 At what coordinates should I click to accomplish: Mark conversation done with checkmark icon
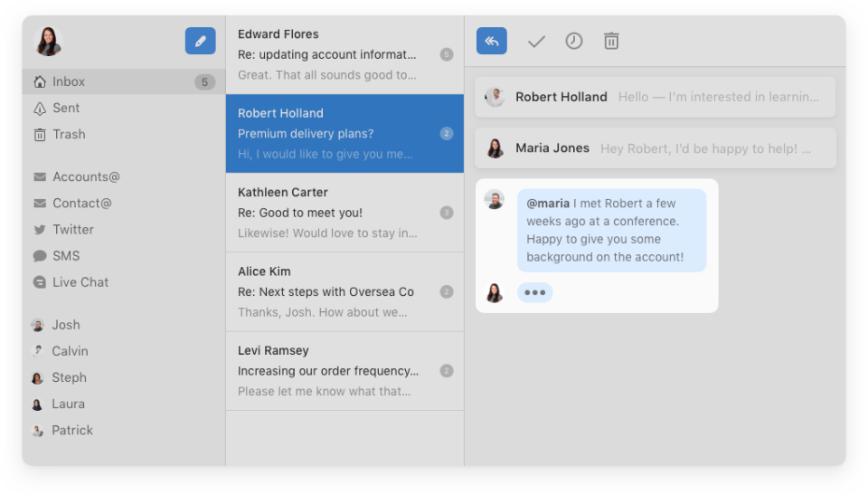click(x=536, y=42)
